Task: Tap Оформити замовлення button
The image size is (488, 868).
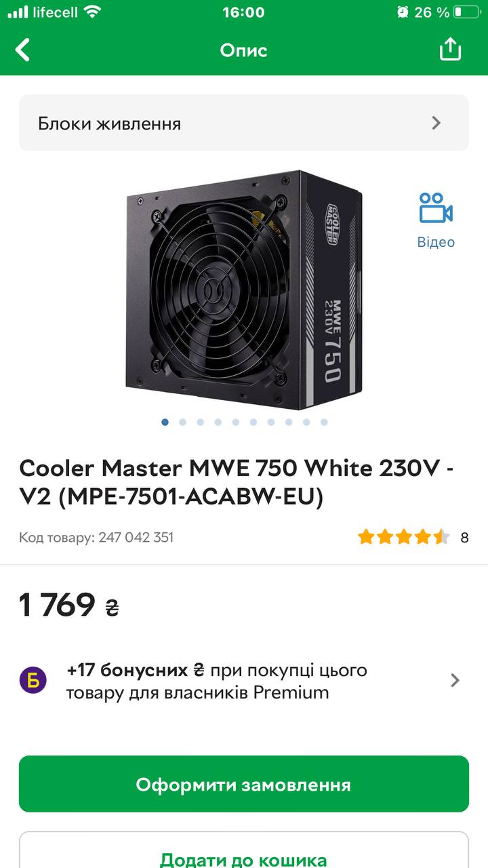Action: (x=244, y=784)
